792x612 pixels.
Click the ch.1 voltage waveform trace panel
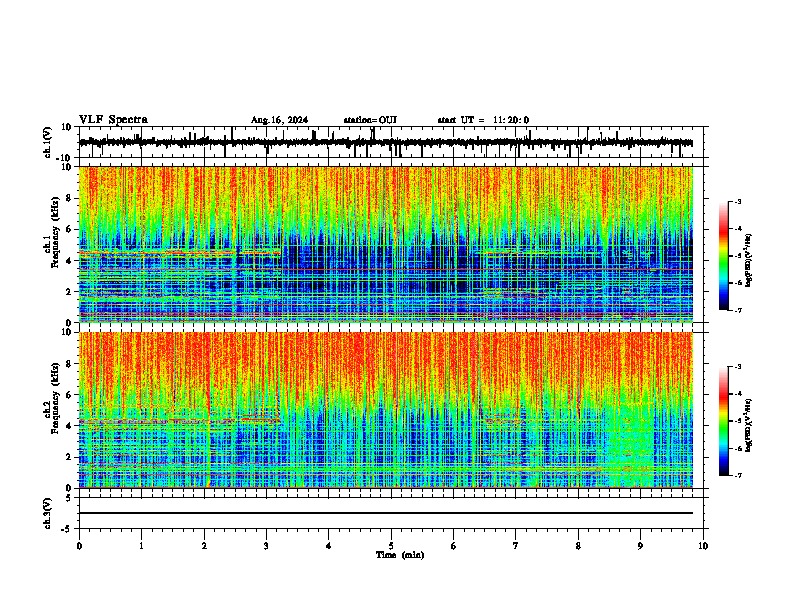click(x=391, y=142)
